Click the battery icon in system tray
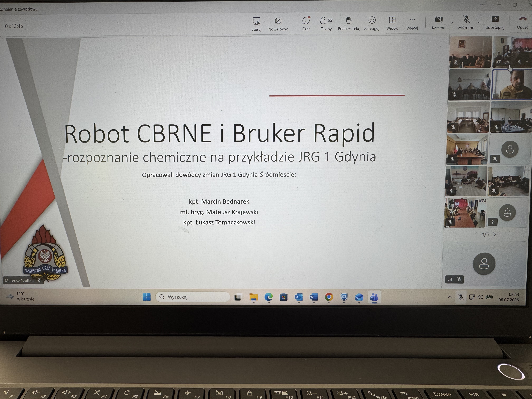Viewport: 532px width, 399px height. tap(490, 297)
